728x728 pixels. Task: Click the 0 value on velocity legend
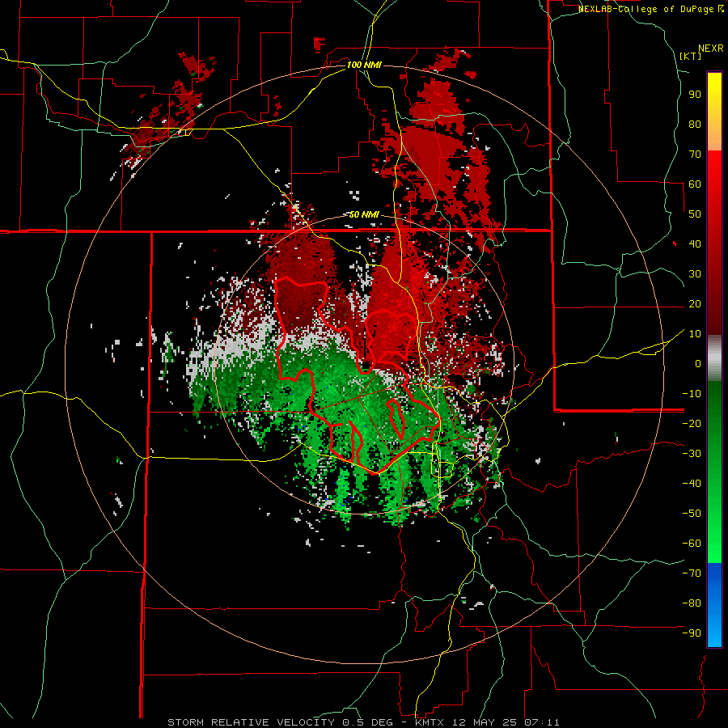coord(698,363)
